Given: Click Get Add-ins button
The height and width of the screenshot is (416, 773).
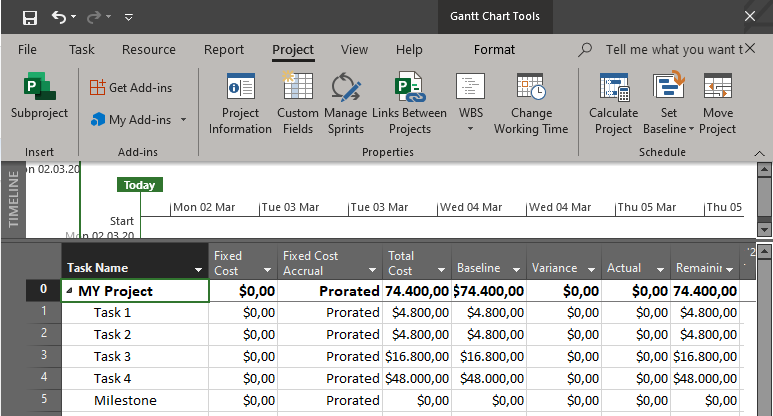Looking at the screenshot, I should [x=131, y=88].
